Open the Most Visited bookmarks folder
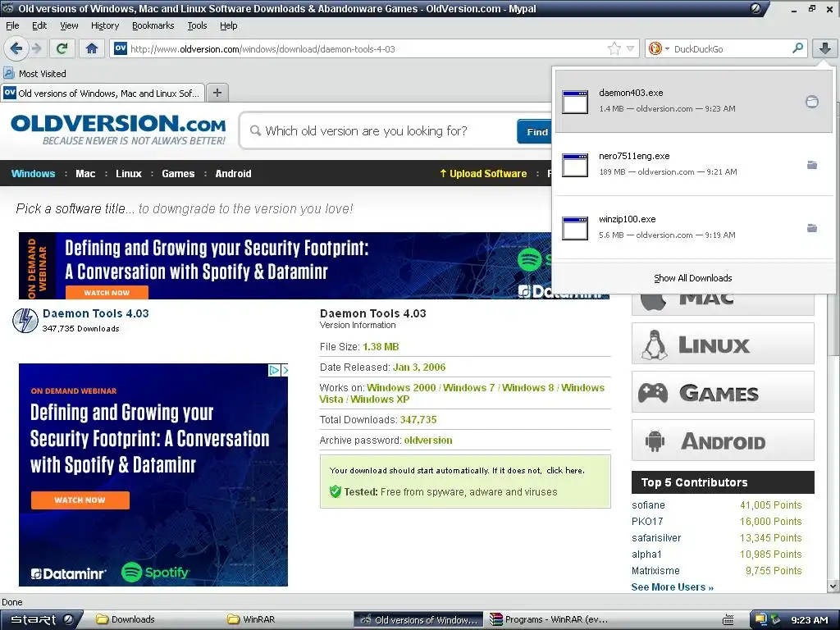 pos(34,73)
